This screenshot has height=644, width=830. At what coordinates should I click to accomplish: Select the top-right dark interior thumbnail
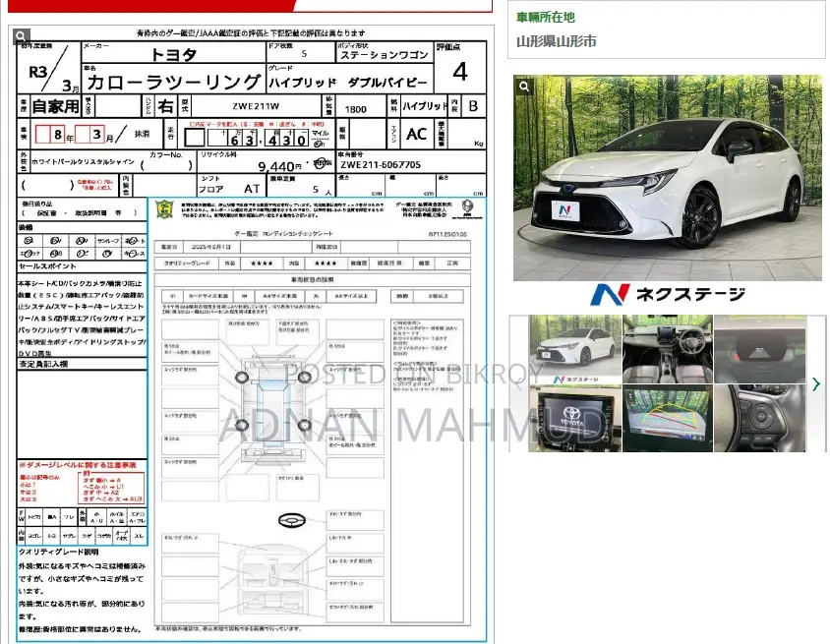pyautogui.click(x=759, y=349)
